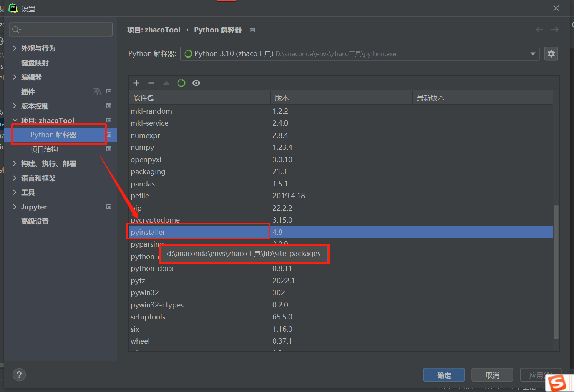Collapse the 项目: zhacoTool section
Image resolution: width=574 pixels, height=392 pixels.
coord(15,120)
